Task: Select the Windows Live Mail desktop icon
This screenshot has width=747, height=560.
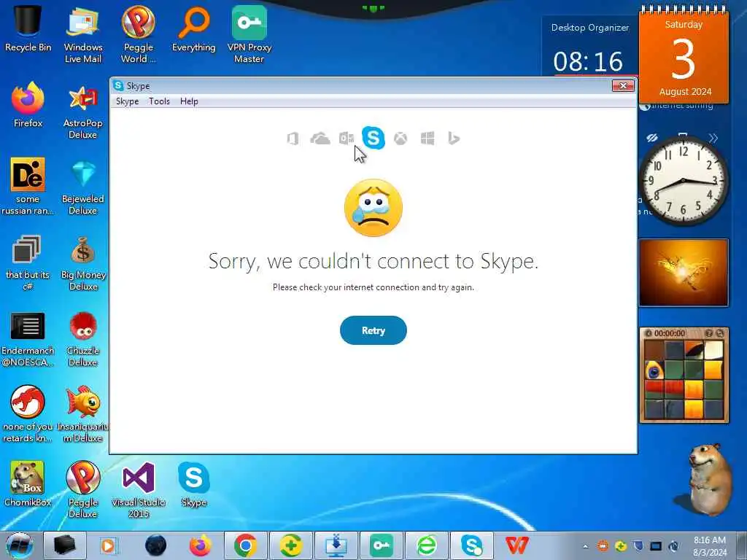Action: tap(83, 34)
